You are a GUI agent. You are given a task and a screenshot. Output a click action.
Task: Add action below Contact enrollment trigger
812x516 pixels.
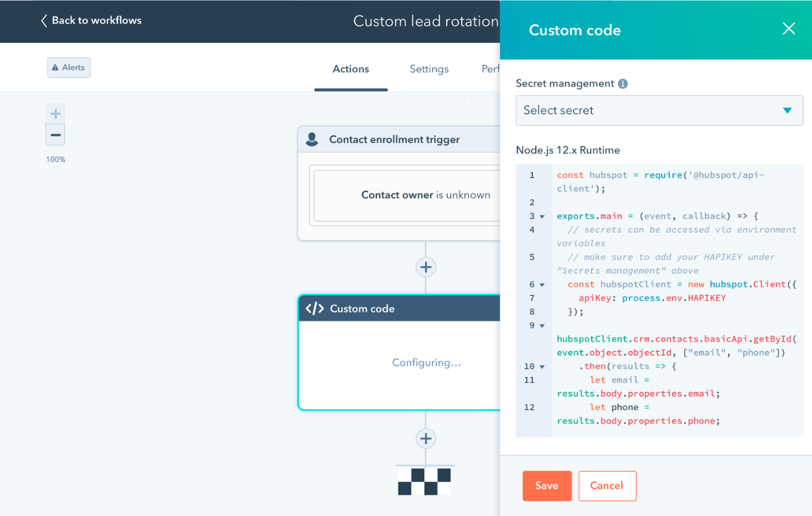[426, 267]
